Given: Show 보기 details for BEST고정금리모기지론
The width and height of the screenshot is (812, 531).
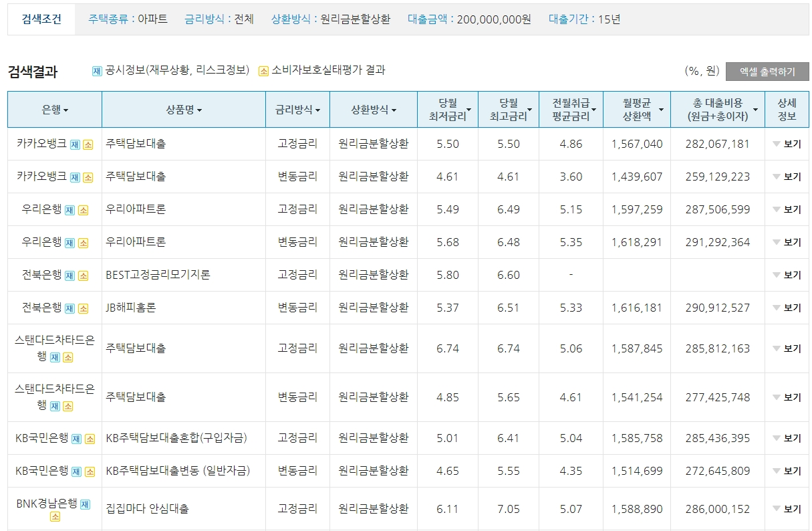Looking at the screenshot, I should (x=787, y=276).
